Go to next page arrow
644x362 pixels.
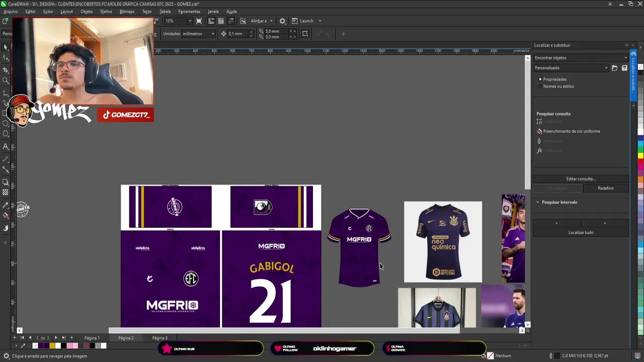click(55, 338)
